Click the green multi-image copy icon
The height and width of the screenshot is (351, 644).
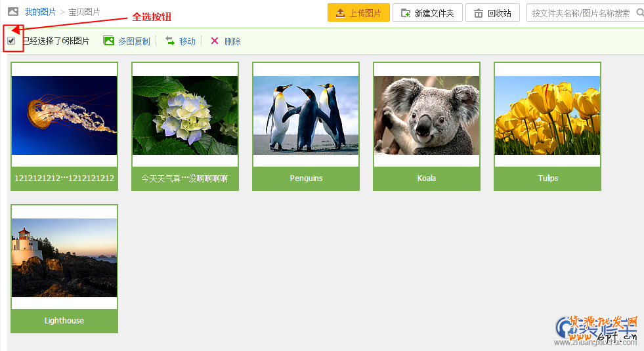(x=109, y=41)
